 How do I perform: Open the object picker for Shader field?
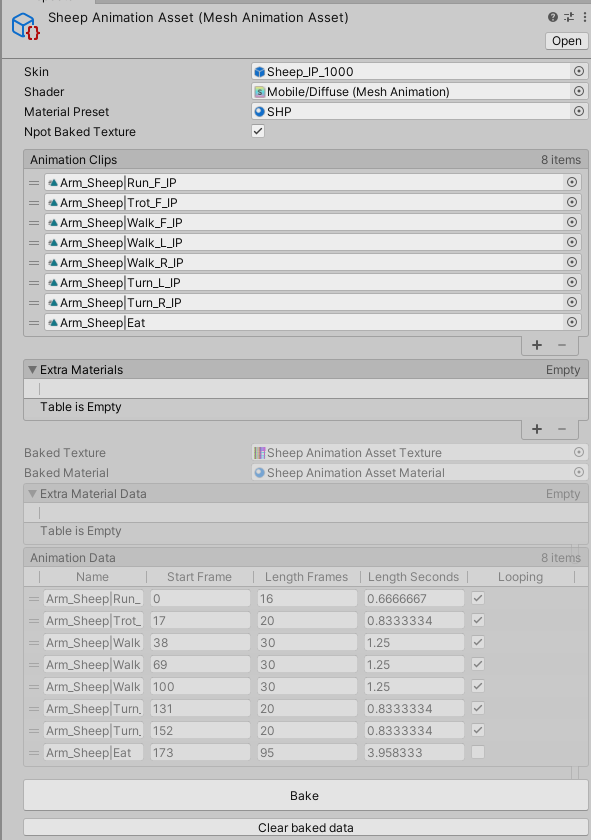579,91
